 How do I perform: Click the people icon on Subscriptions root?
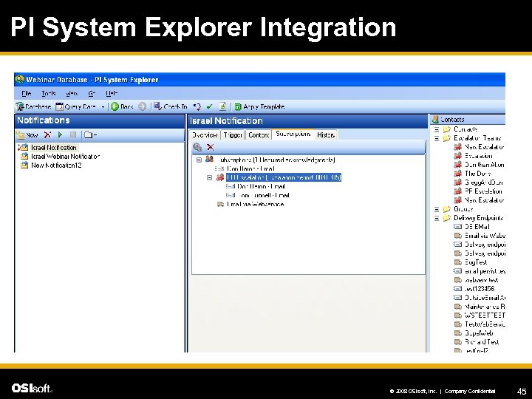pyautogui.click(x=209, y=159)
